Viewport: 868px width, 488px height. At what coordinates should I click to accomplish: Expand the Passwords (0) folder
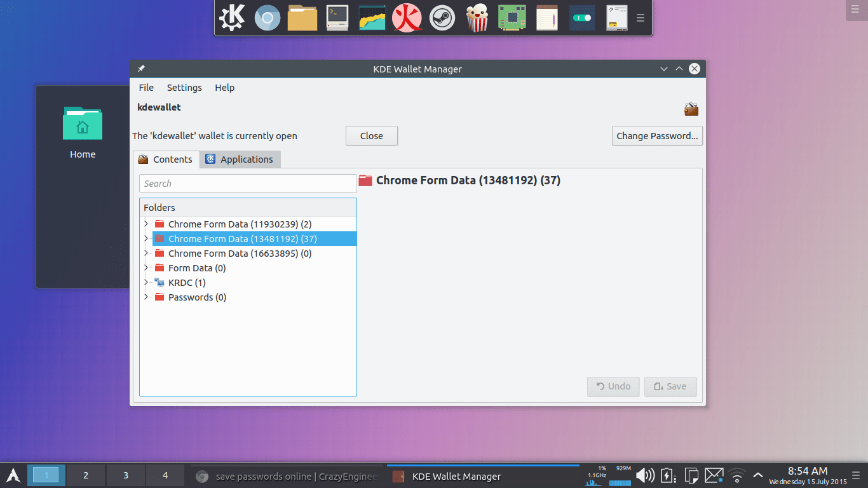point(146,297)
